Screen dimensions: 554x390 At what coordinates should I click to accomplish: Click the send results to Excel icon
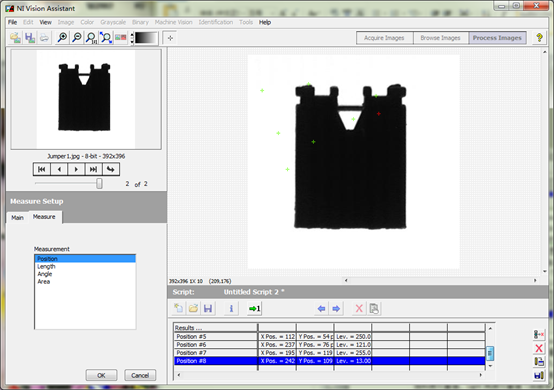[x=539, y=362]
